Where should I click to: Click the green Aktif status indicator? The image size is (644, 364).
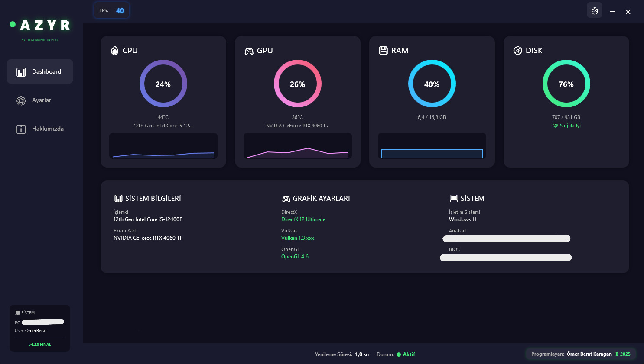406,354
